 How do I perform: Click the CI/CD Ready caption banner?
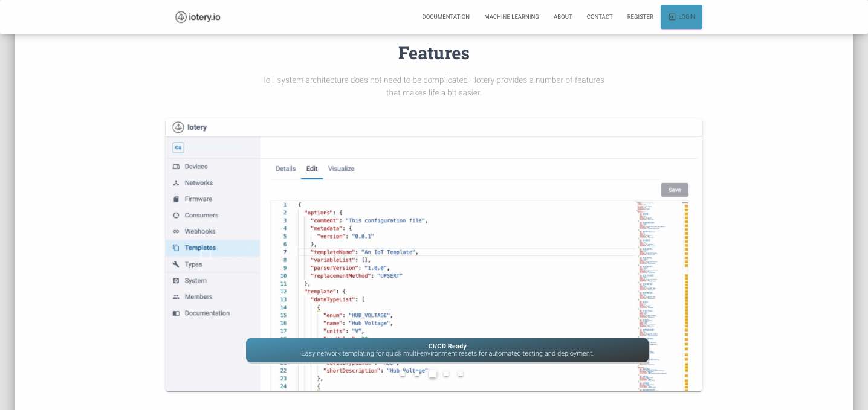pos(447,350)
